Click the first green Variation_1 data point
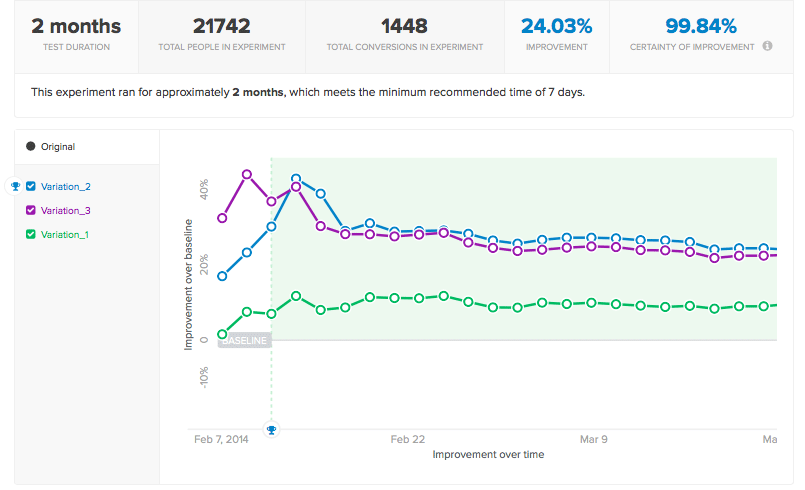The width and height of the screenshot is (805, 490). point(222,334)
